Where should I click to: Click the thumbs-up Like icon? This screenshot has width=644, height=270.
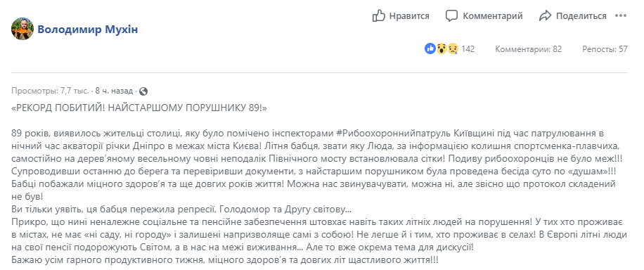click(378, 15)
